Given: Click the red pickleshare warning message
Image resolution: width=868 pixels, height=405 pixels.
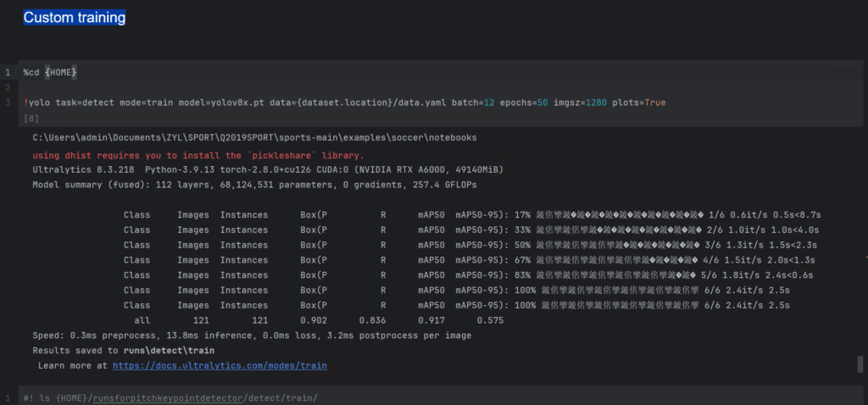Looking at the screenshot, I should [198, 156].
